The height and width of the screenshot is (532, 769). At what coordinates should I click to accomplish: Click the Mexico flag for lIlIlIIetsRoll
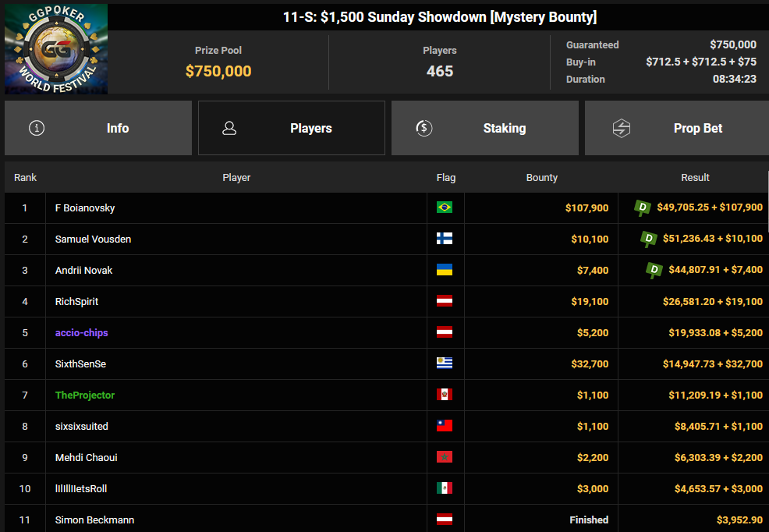(x=445, y=488)
